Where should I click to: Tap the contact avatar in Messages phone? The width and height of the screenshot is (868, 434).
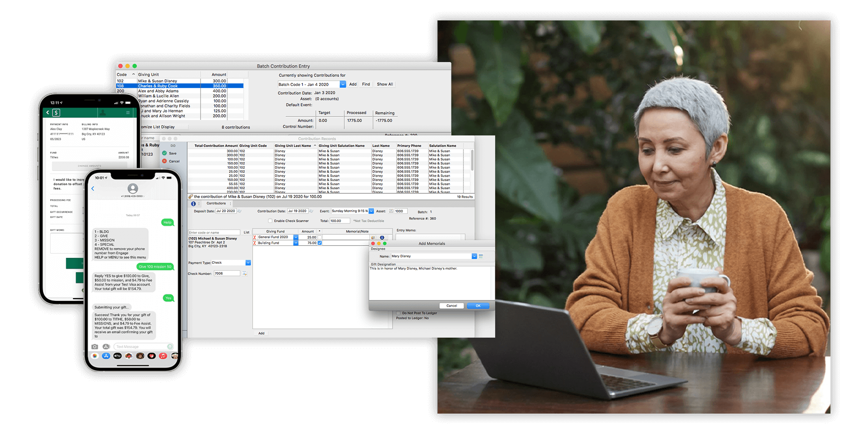(133, 188)
